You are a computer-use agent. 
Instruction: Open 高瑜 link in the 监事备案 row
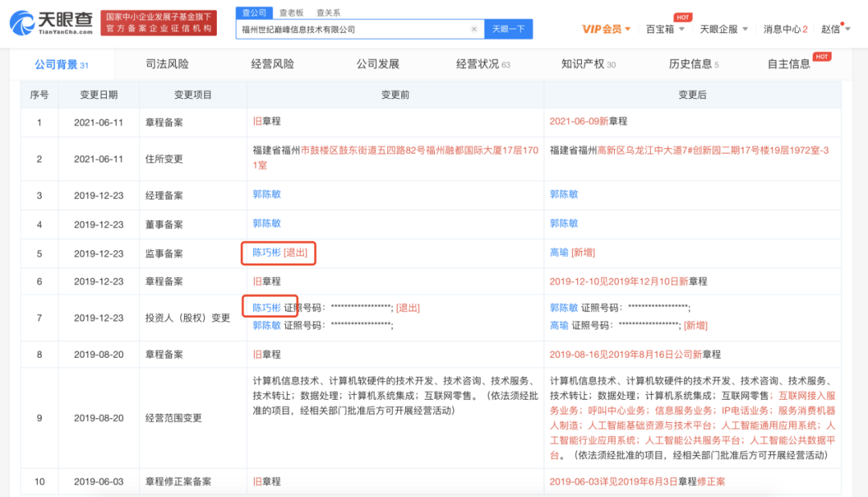559,253
